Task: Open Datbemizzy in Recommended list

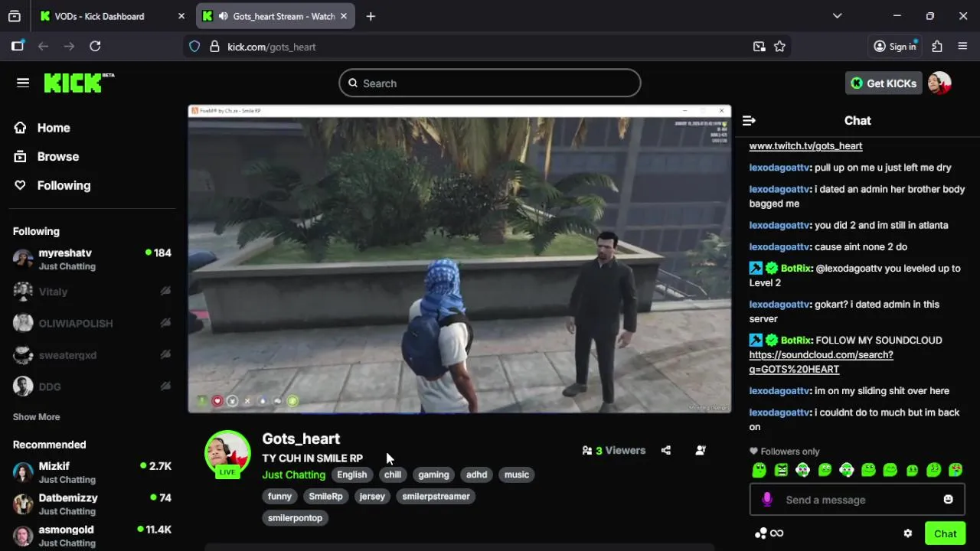Action: click(x=92, y=504)
